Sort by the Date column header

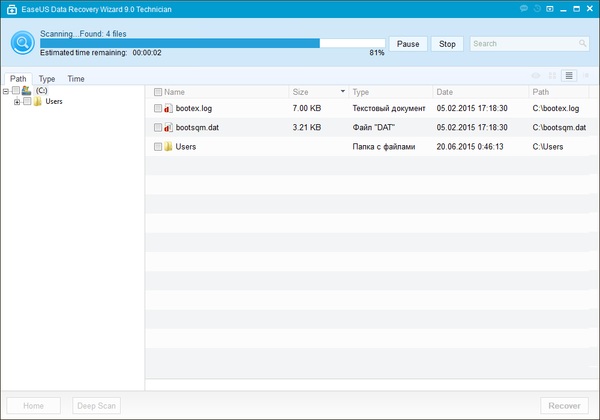[445, 92]
